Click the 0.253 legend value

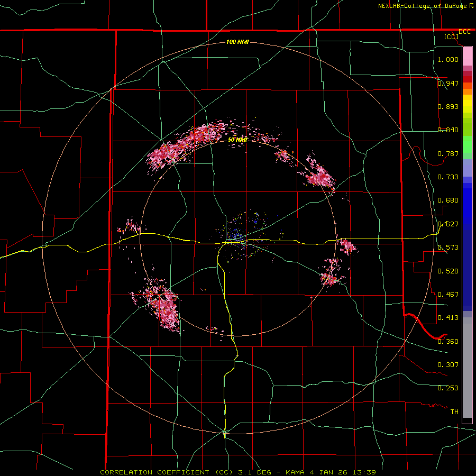448,388
